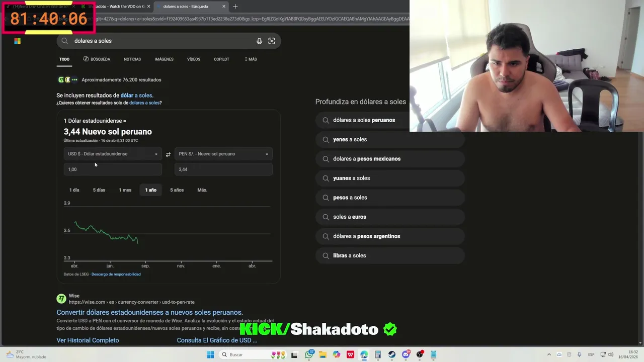The width and height of the screenshot is (644, 362).
Task: Click the OneDrive cloud tray icon
Action: [559, 355]
